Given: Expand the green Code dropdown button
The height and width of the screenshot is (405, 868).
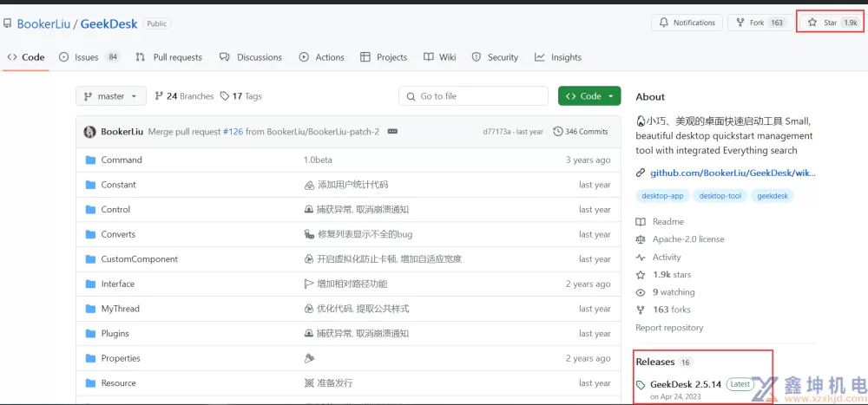Looking at the screenshot, I should click(589, 95).
